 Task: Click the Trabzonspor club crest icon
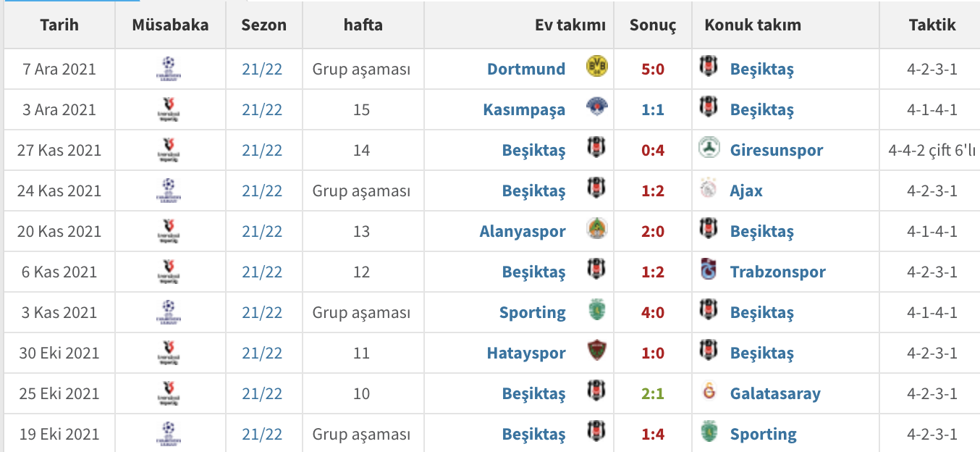(708, 270)
